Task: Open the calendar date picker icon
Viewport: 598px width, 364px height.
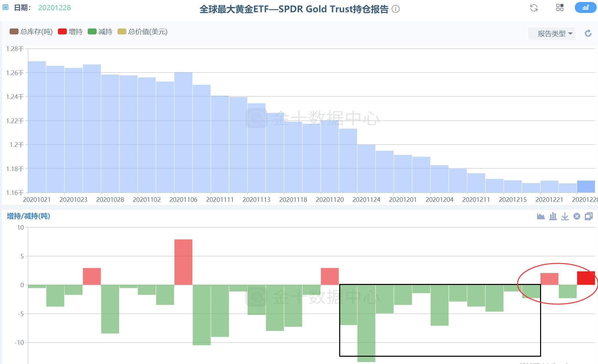Action: pos(5,7)
